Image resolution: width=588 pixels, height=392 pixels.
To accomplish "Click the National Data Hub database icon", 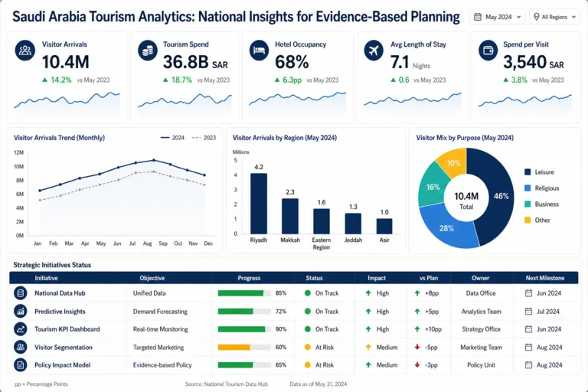I will (20, 293).
